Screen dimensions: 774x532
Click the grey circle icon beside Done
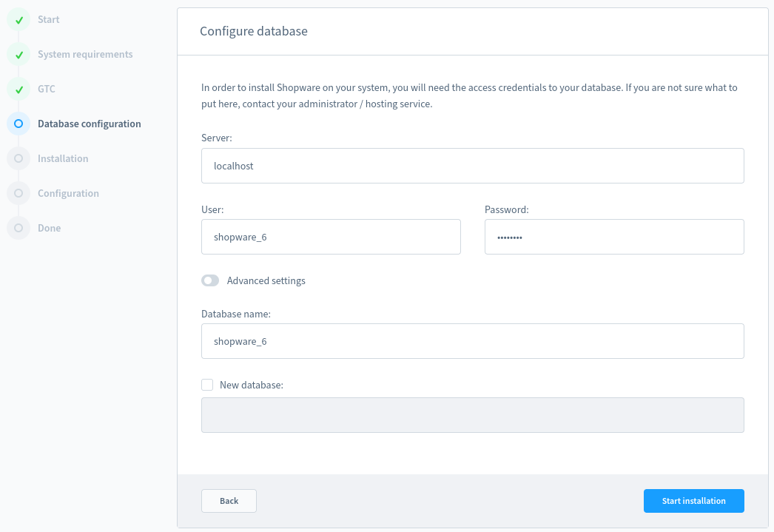coord(18,228)
